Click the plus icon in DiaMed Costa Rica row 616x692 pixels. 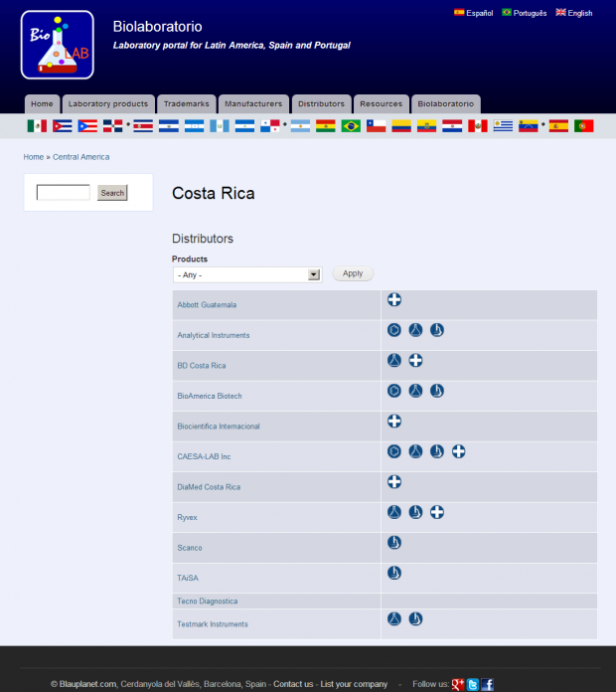tap(394, 482)
